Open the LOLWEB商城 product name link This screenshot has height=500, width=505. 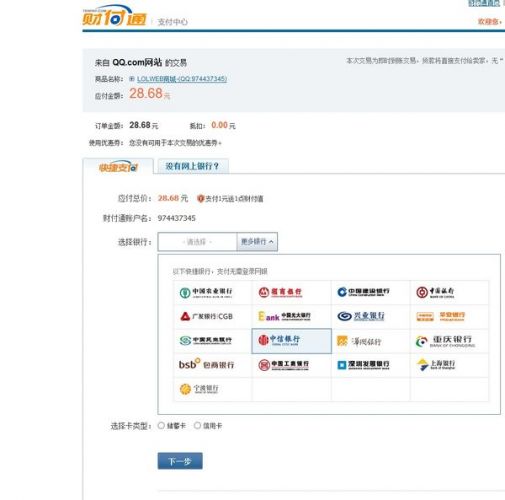click(x=182, y=79)
